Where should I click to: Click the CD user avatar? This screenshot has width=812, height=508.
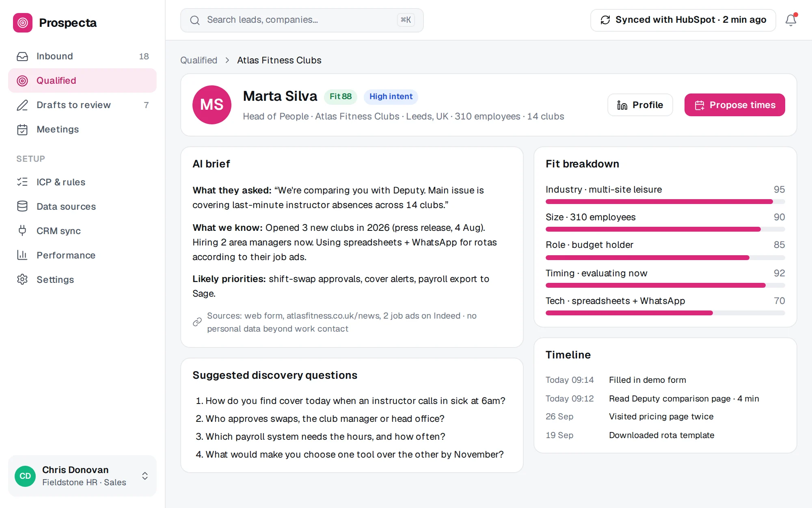(25, 476)
